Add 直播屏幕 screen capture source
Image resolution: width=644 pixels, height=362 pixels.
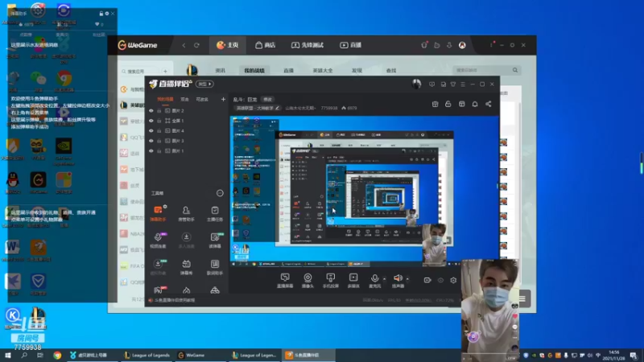(x=285, y=281)
